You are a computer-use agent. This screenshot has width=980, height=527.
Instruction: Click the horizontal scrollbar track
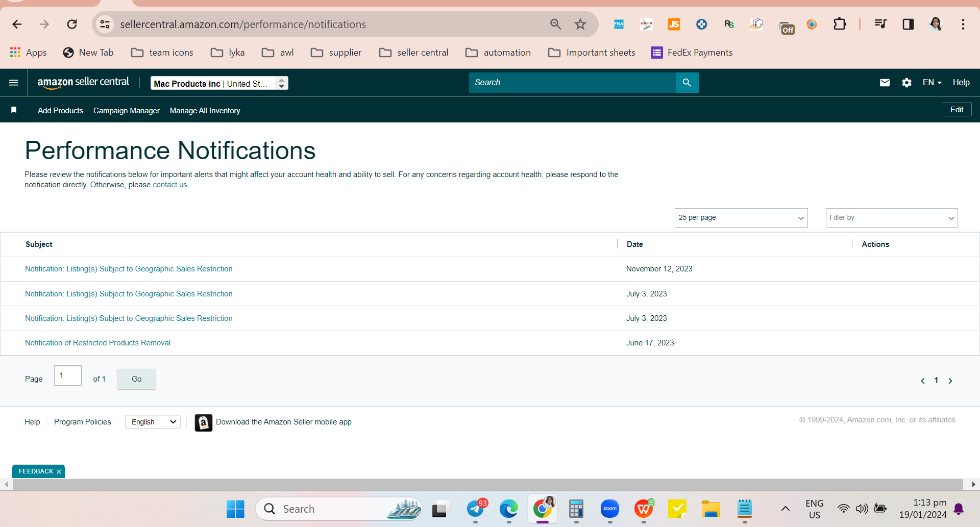click(x=487, y=484)
